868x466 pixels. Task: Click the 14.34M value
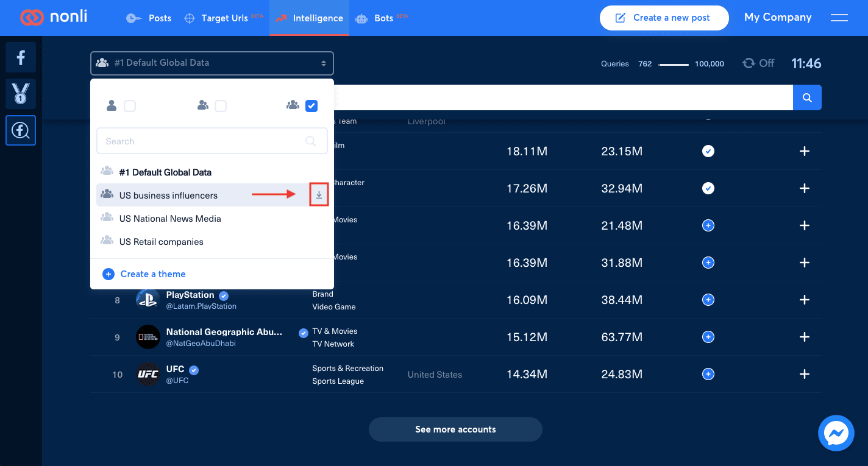point(527,374)
